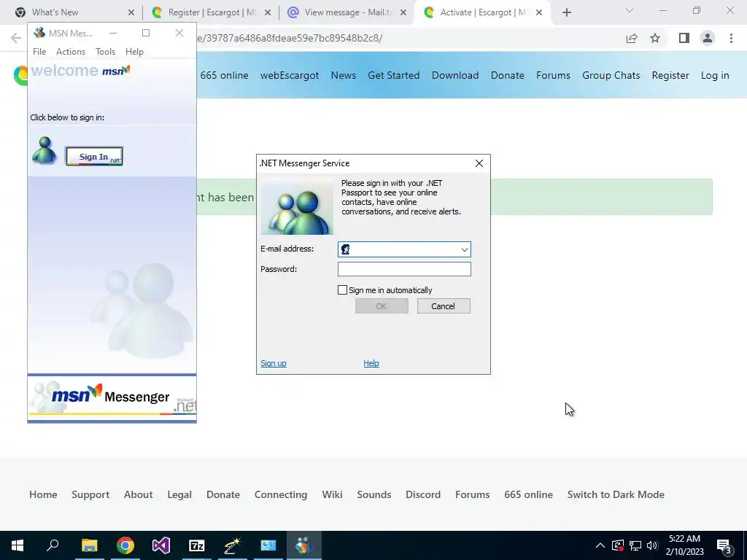Open Group Chats in the header
Image resolution: width=747 pixels, height=560 pixels.
point(611,75)
